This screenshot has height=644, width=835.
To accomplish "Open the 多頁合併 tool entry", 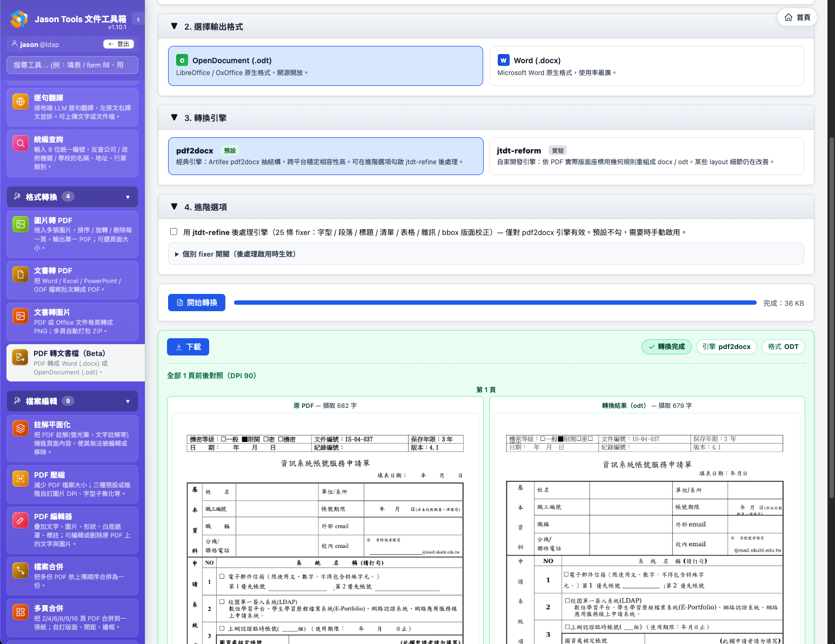I will click(72, 618).
